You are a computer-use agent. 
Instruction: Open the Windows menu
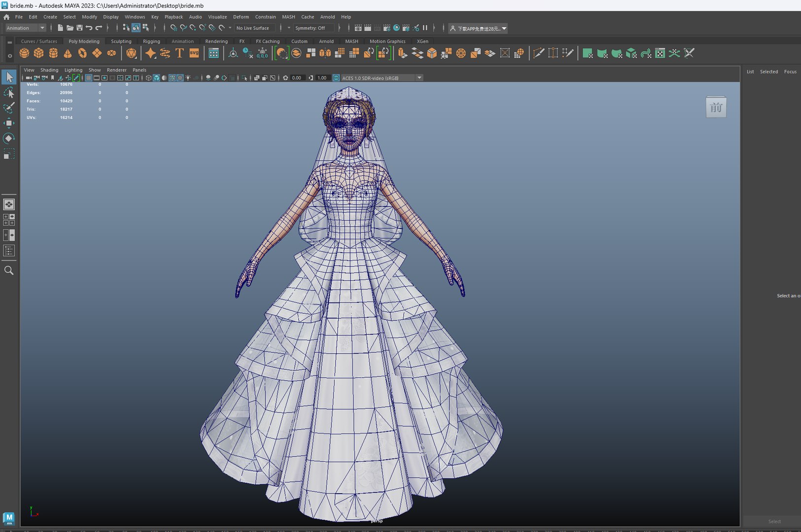[135, 17]
